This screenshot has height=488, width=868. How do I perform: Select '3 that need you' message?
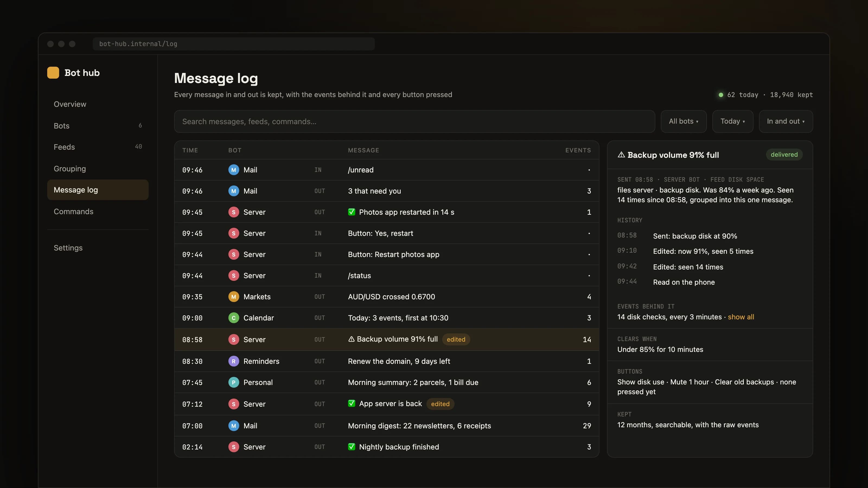click(374, 191)
